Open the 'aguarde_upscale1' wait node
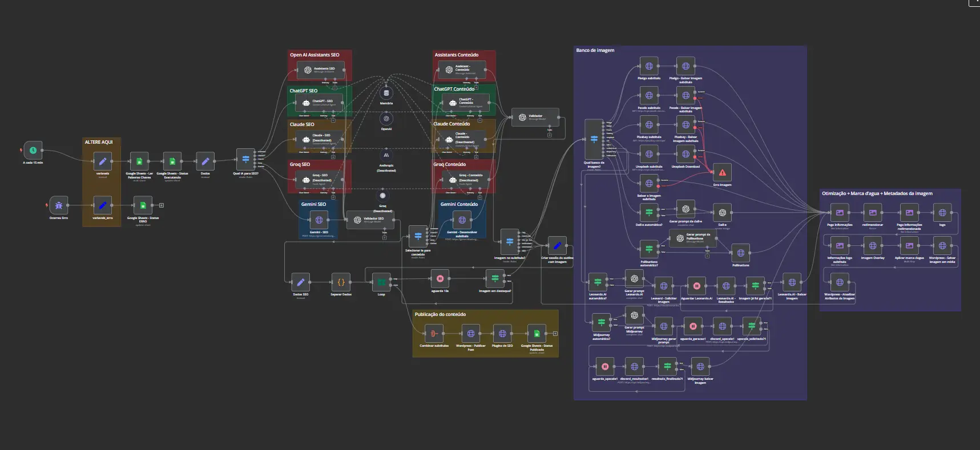 pyautogui.click(x=605, y=367)
